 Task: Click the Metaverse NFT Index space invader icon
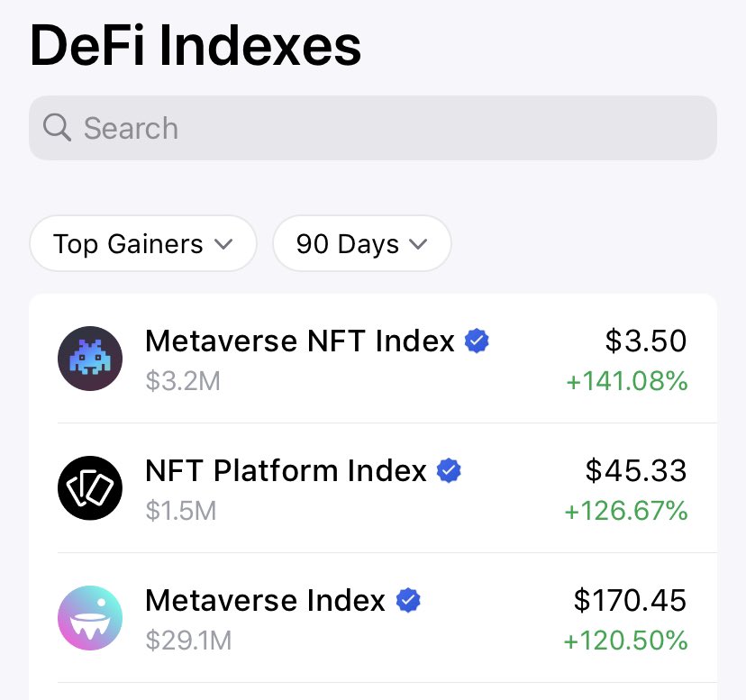[90, 359]
